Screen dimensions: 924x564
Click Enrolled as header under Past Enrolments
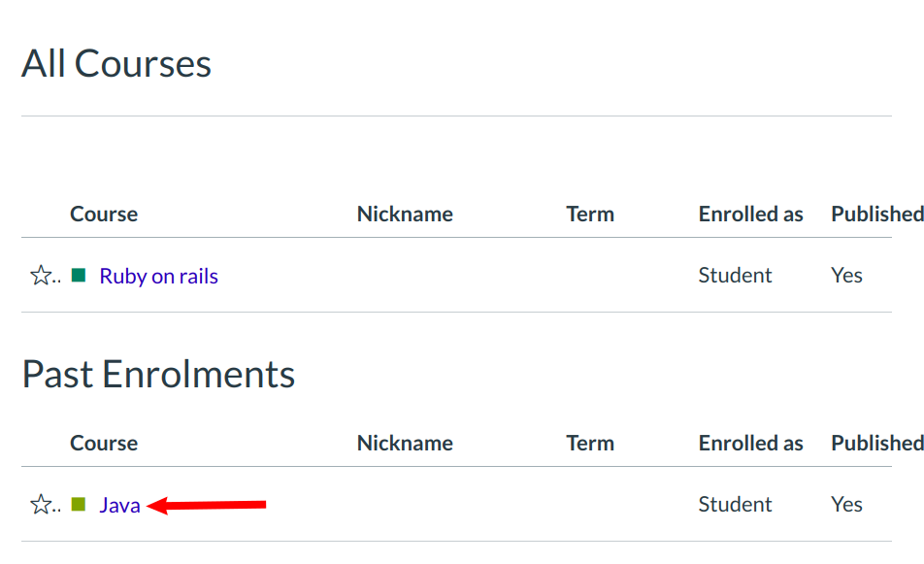[750, 444]
